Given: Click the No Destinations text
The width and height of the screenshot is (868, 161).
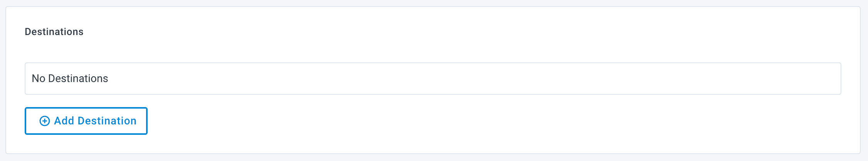Looking at the screenshot, I should click(x=70, y=79).
